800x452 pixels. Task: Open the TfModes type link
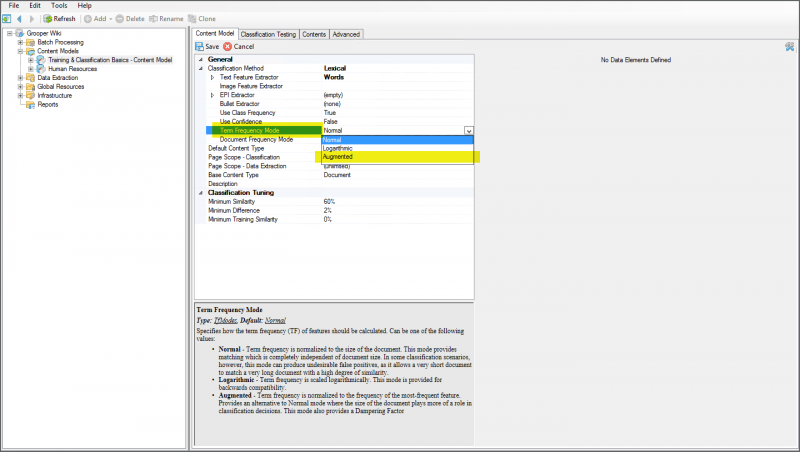pyautogui.click(x=225, y=320)
